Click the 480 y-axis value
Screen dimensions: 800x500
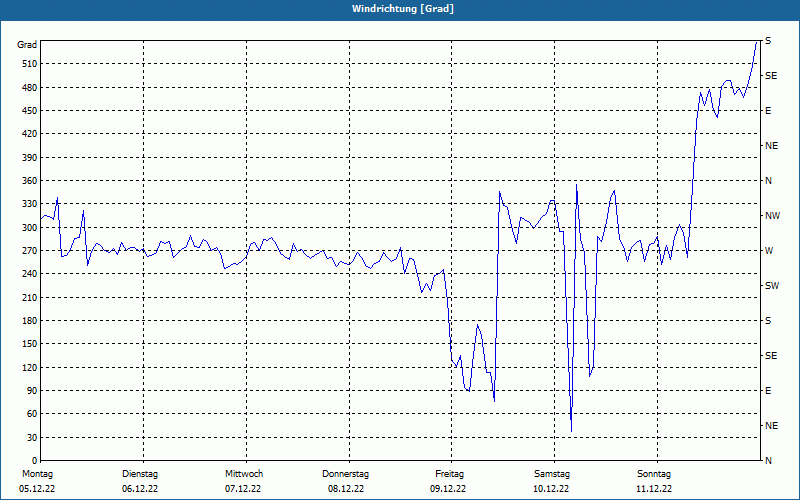click(30, 87)
